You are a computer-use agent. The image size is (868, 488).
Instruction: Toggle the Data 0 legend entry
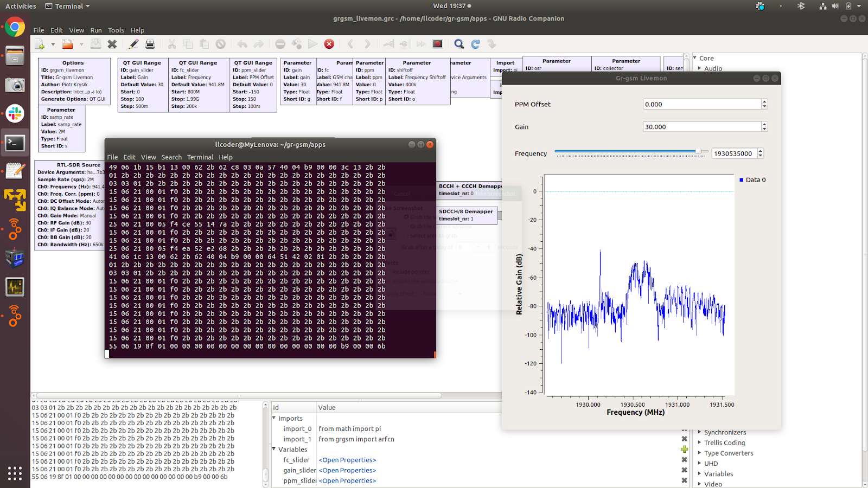[x=752, y=180]
